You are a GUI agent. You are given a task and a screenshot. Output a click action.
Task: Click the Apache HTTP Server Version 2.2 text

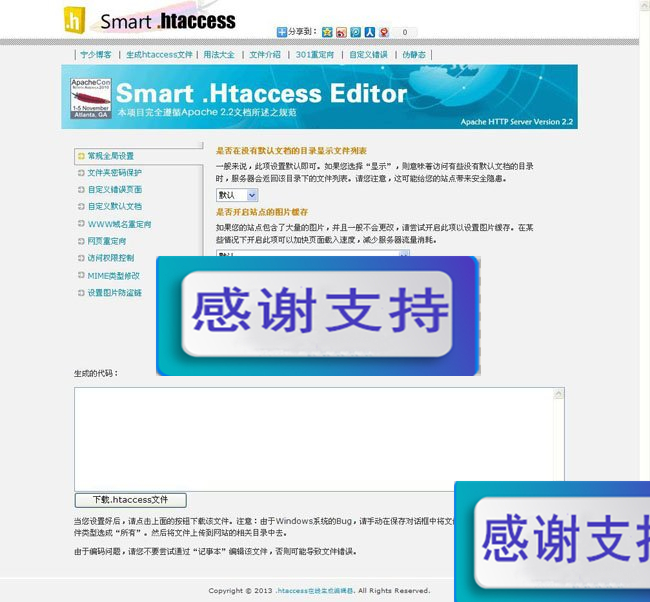517,122
